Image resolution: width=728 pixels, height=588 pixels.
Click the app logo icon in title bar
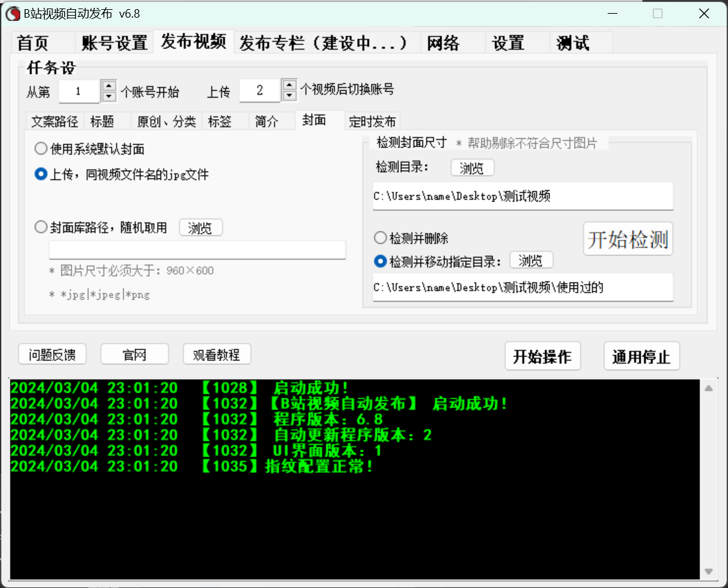coord(12,14)
